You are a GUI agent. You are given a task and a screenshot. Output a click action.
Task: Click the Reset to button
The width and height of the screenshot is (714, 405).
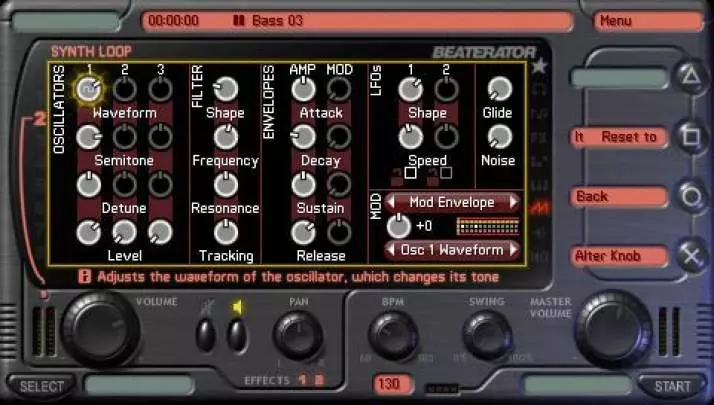pyautogui.click(x=619, y=137)
